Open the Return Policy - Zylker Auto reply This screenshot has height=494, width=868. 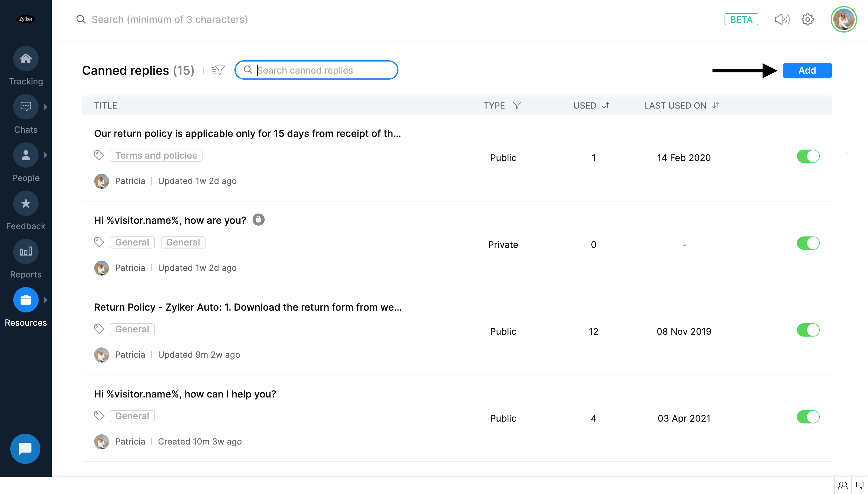(x=247, y=307)
